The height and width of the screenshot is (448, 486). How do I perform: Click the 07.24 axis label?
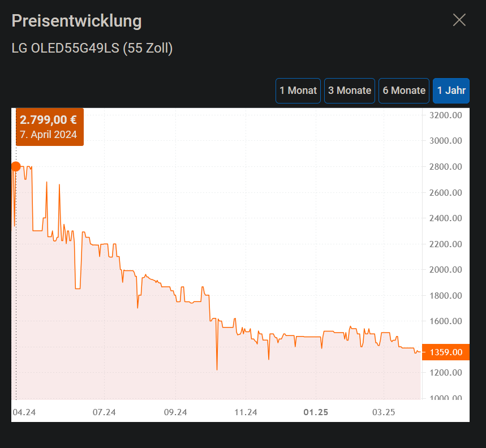105,412
